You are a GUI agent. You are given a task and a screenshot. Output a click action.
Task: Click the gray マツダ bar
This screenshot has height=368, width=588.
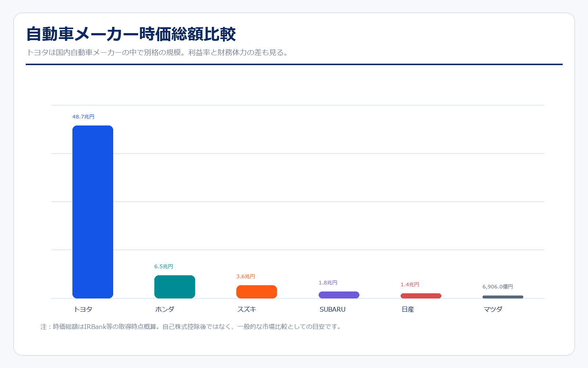pos(503,297)
